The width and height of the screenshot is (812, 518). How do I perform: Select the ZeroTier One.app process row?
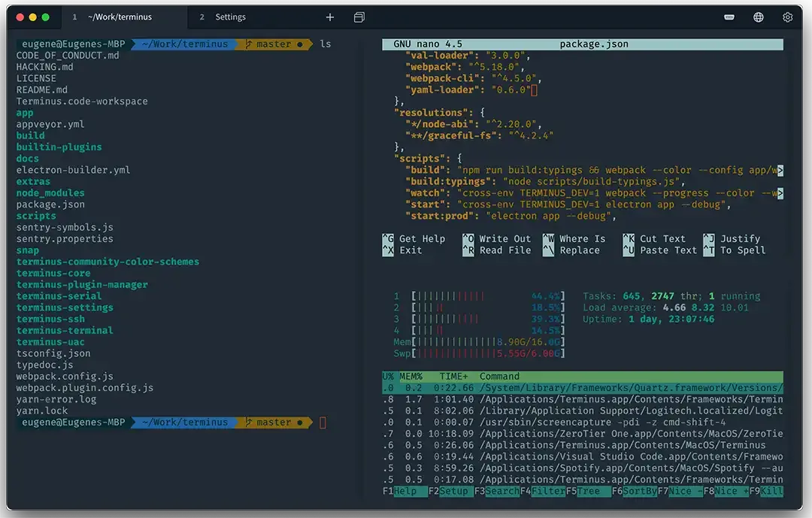(583, 434)
